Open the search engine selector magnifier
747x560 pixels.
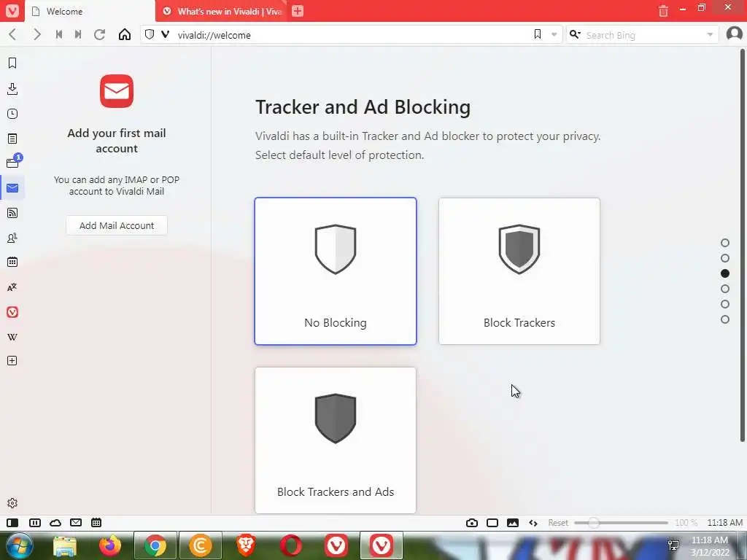pos(576,34)
